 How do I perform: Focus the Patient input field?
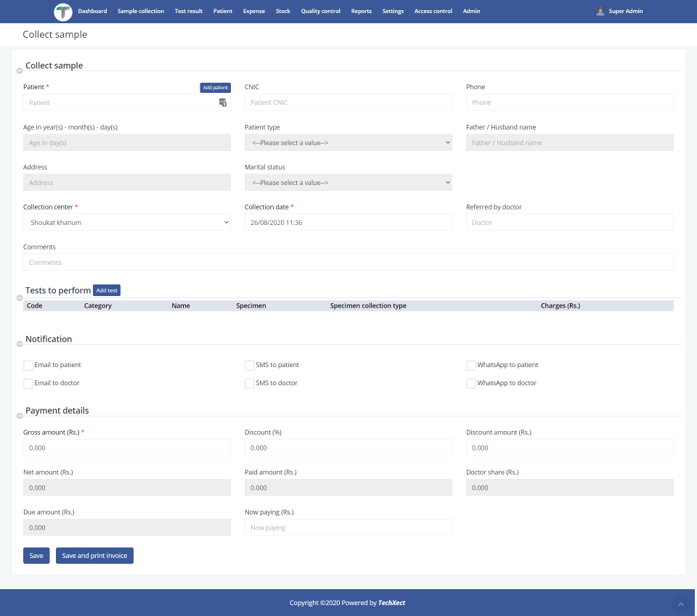coord(126,102)
